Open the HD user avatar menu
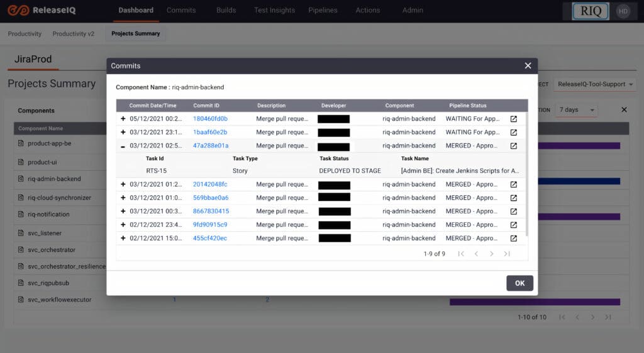The height and width of the screenshot is (353, 644). (623, 11)
